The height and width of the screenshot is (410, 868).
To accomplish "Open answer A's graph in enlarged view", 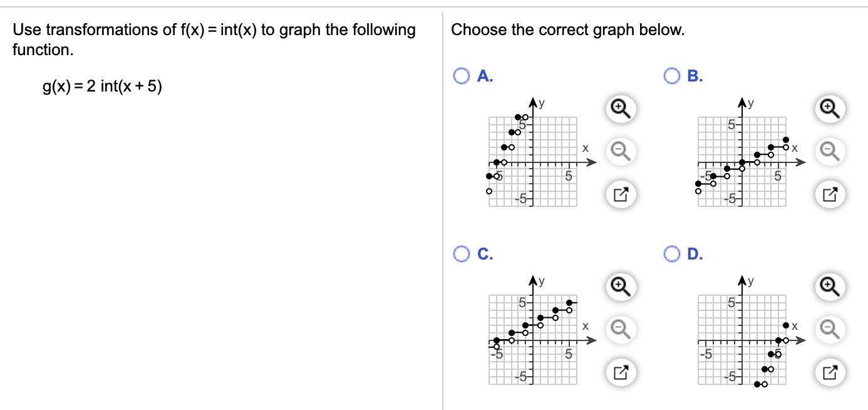I will (x=619, y=194).
